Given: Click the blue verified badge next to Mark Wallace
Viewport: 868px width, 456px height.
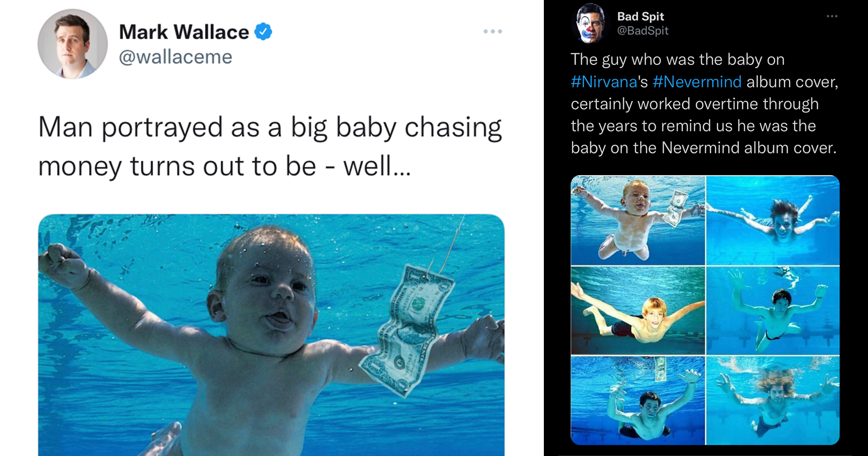Looking at the screenshot, I should click(263, 32).
